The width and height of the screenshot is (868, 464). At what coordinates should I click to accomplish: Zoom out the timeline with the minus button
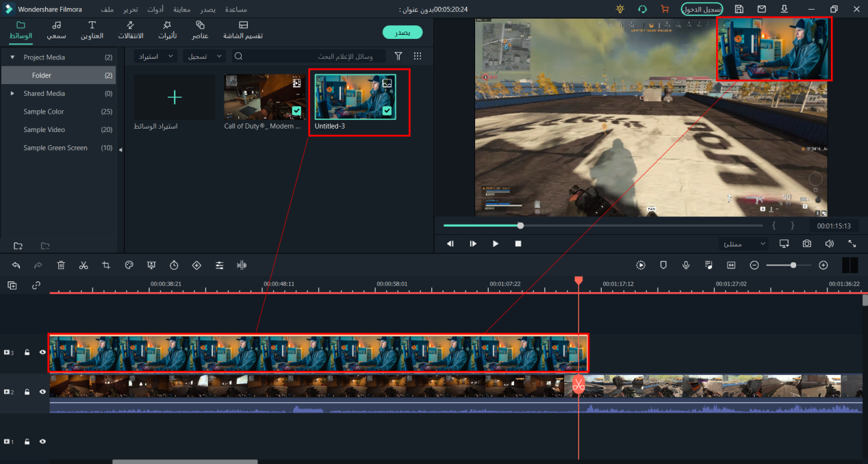pyautogui.click(x=754, y=265)
